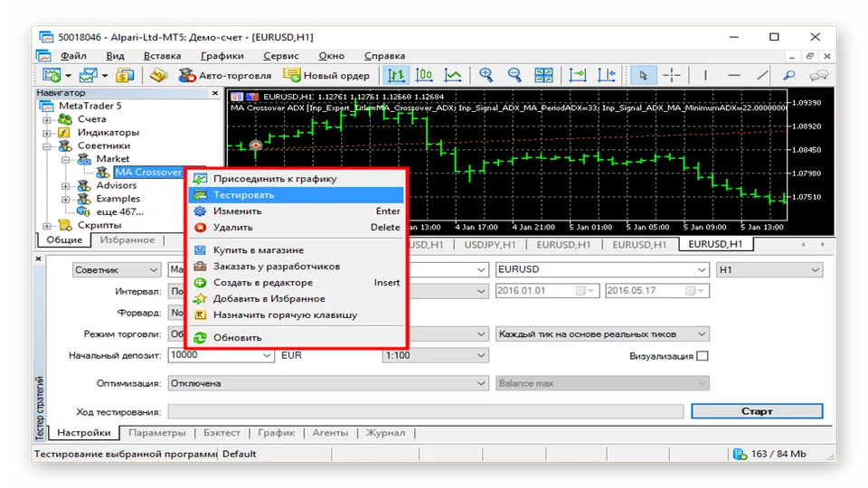
Task: Choose Присоединить к графику in context menu
Action: pyautogui.click(x=296, y=179)
